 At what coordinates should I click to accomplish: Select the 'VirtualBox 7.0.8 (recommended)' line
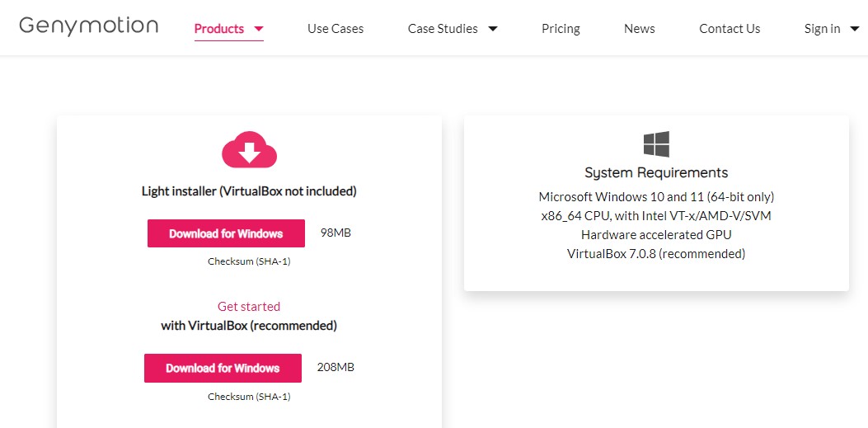pos(656,254)
